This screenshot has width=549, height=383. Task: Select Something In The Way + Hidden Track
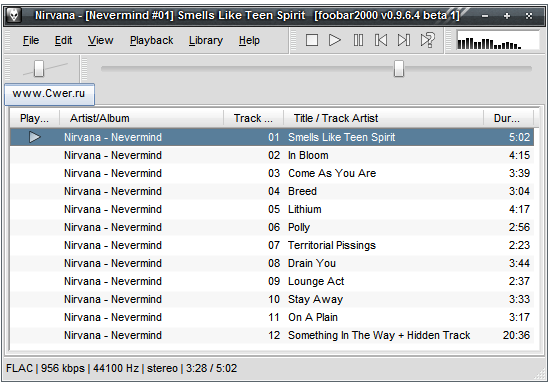272,335
